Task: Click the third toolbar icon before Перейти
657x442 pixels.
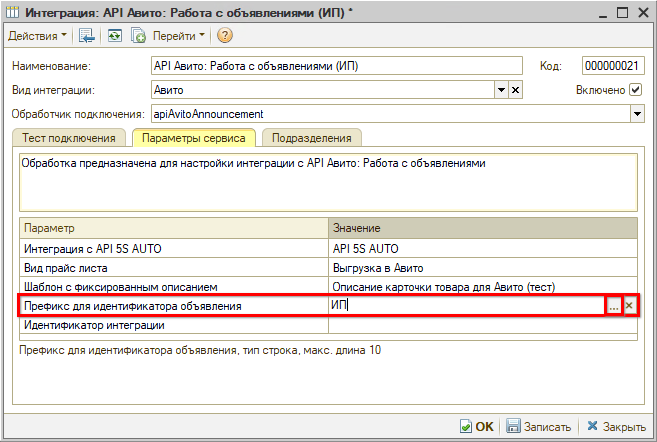Action: tap(138, 36)
